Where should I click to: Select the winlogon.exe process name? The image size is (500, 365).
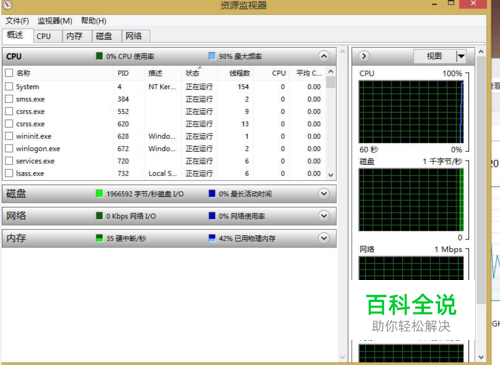[x=38, y=149]
